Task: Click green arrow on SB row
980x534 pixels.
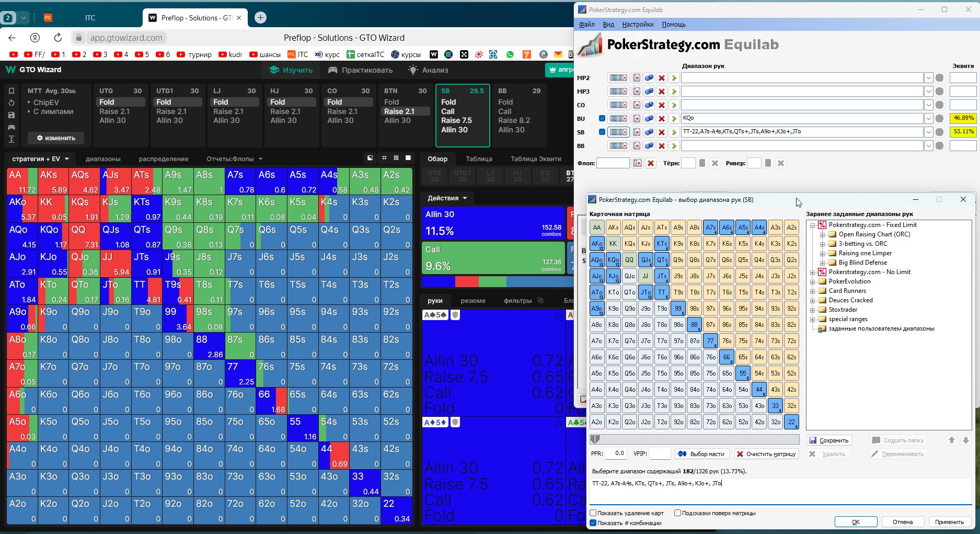Action: click(674, 132)
